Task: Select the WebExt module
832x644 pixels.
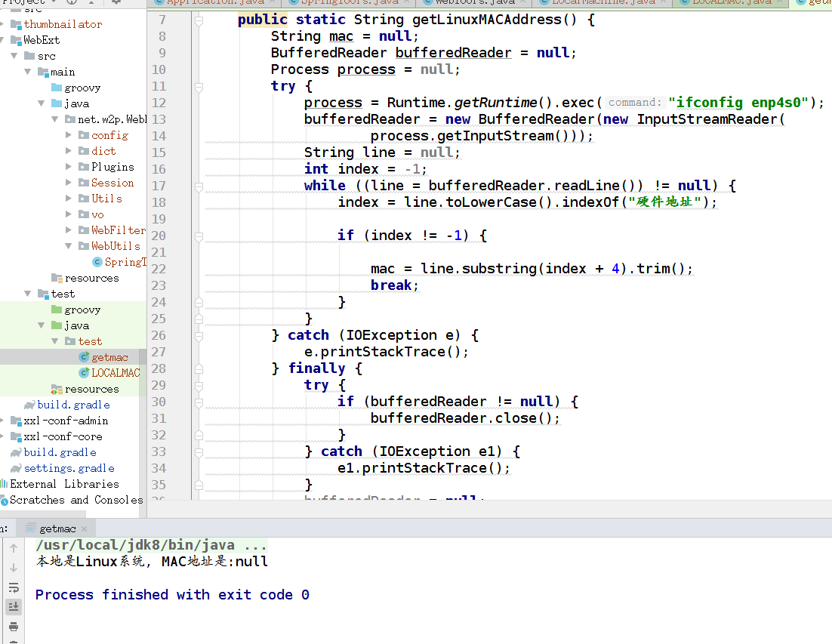Action: point(41,40)
